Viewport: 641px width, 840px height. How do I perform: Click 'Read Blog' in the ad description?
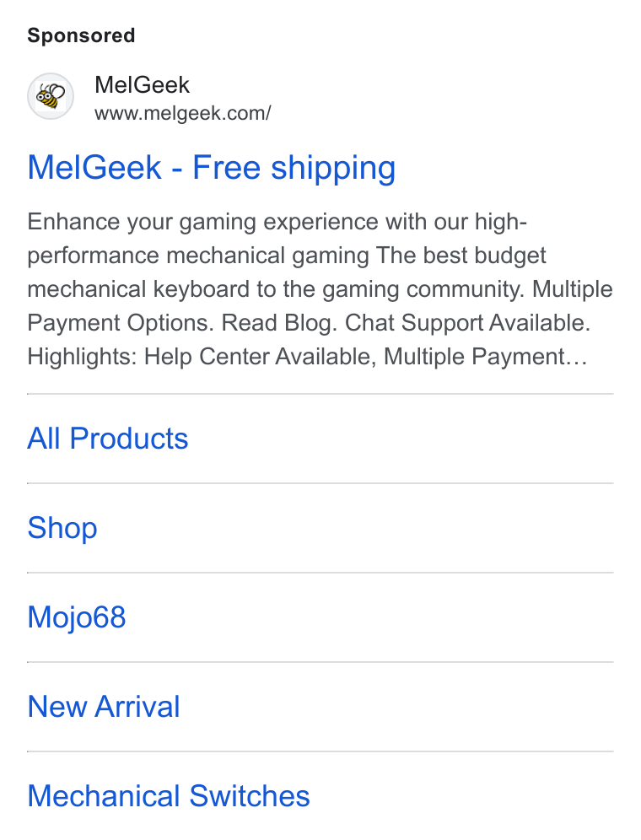pyautogui.click(x=278, y=323)
